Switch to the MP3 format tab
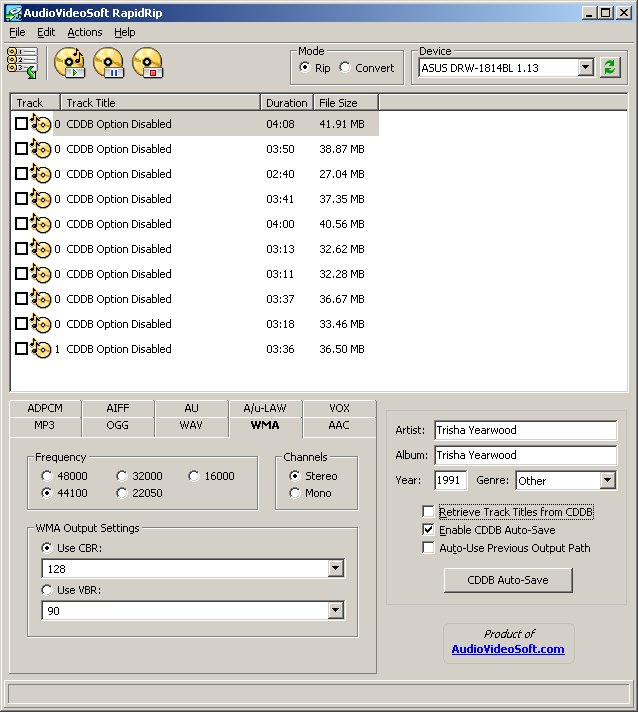Screen dimensions: 638x712 (x=44, y=426)
